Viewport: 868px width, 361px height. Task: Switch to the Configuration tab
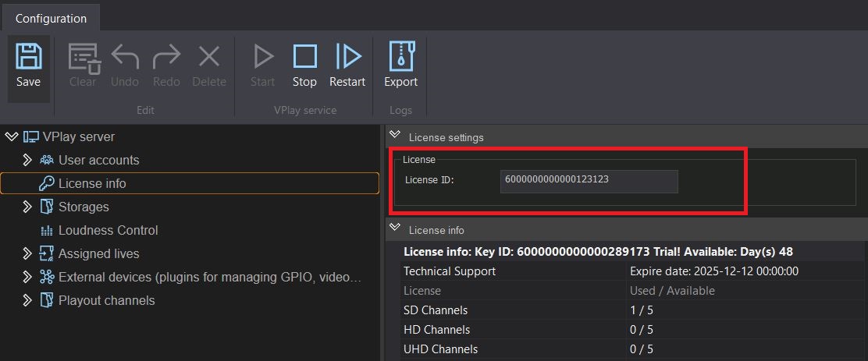coord(51,19)
